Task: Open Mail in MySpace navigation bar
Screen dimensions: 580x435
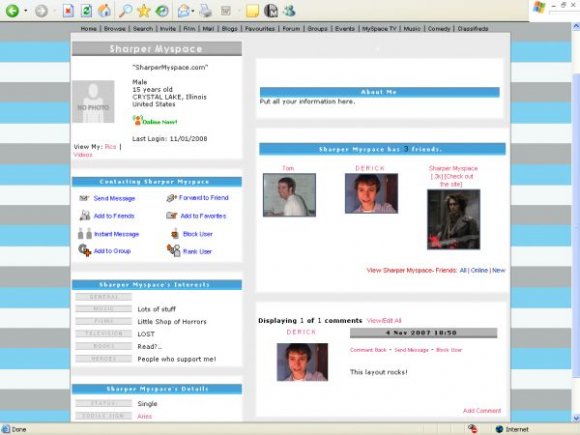Action: [208, 28]
